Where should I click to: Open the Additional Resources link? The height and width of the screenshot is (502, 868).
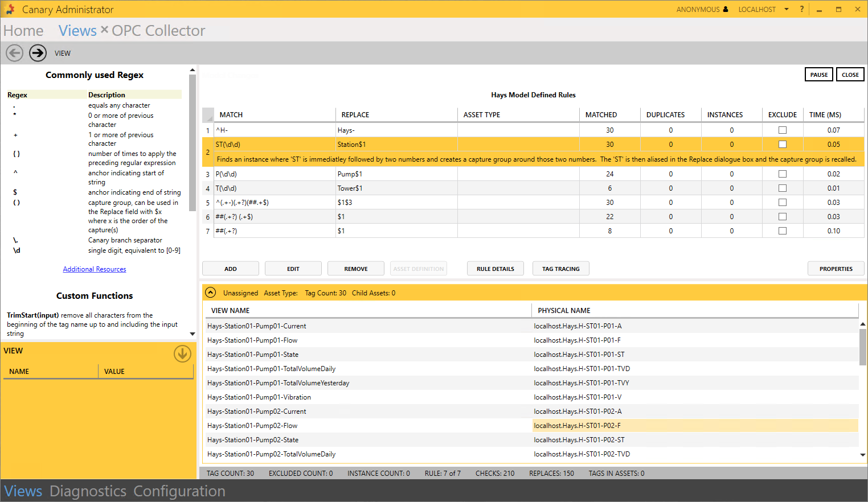coord(95,269)
